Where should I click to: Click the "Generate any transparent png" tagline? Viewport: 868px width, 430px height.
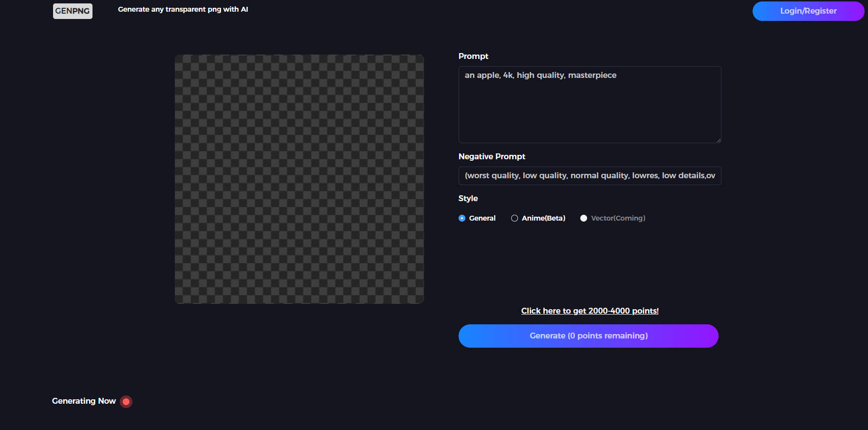pyautogui.click(x=183, y=9)
